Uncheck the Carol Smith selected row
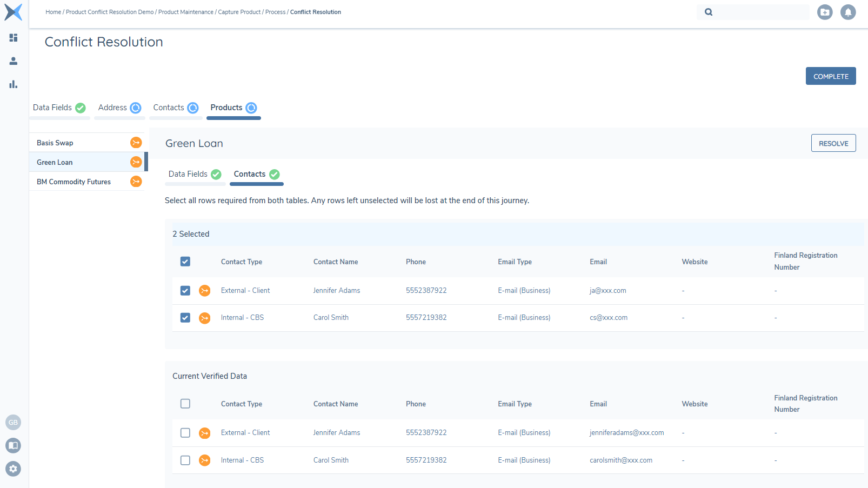Screen dimensions: 868x488 click(185, 317)
